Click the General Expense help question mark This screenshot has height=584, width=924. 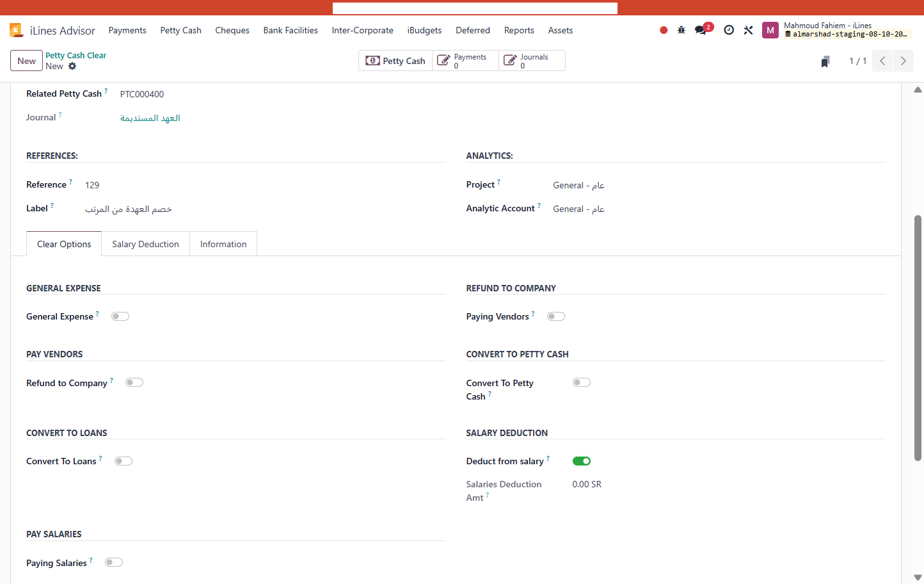pos(97,313)
